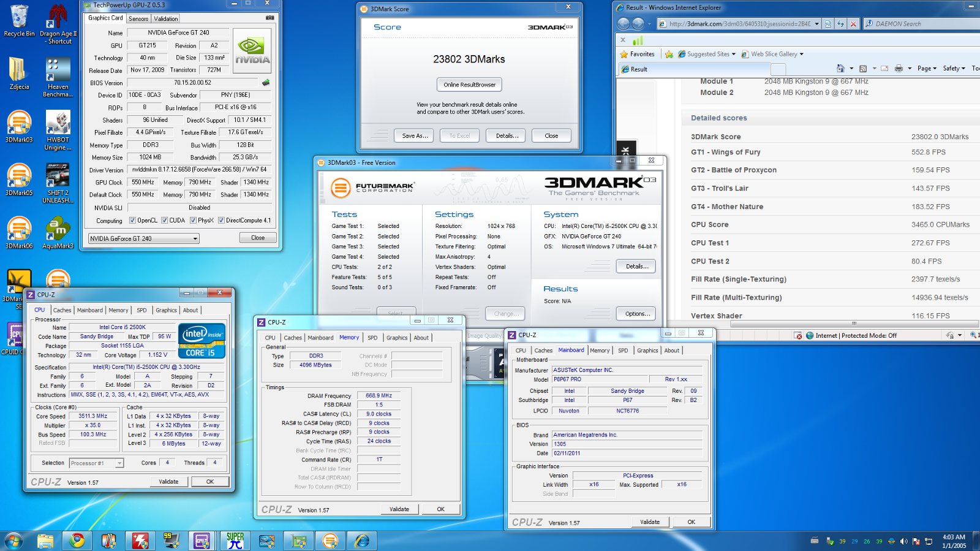Click Favorites button in IE
980x551 pixels.
(x=637, y=54)
